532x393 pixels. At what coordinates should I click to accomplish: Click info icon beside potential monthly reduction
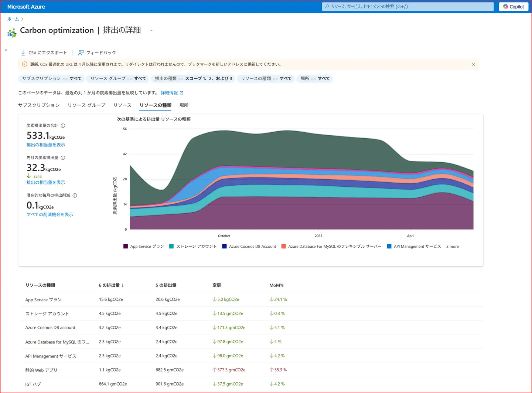(x=75, y=196)
